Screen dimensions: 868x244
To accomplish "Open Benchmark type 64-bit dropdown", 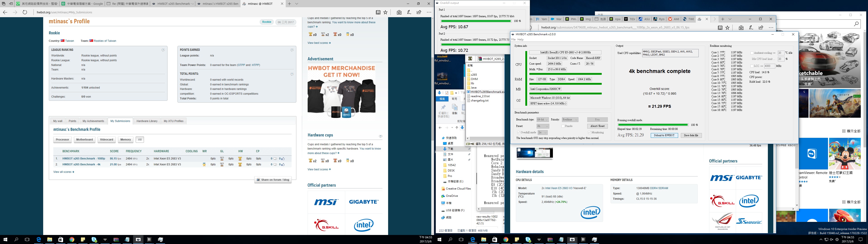I will pos(542,120).
